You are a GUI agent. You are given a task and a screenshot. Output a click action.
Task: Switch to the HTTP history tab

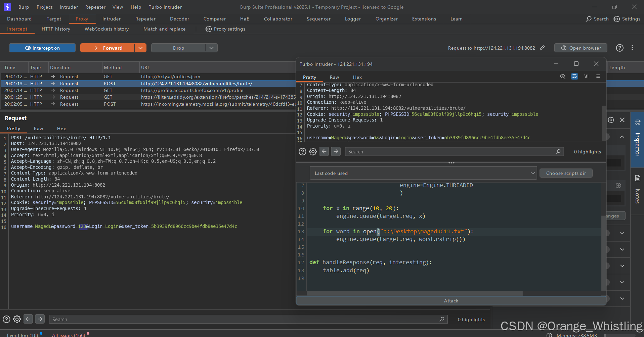click(56, 29)
